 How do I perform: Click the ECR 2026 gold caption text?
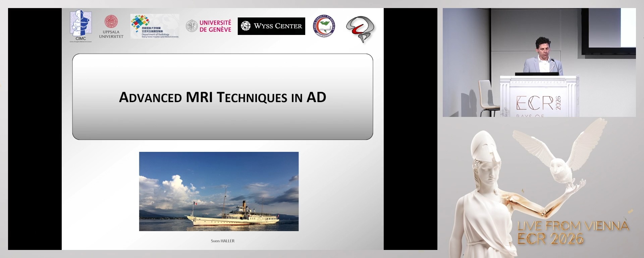550,239
